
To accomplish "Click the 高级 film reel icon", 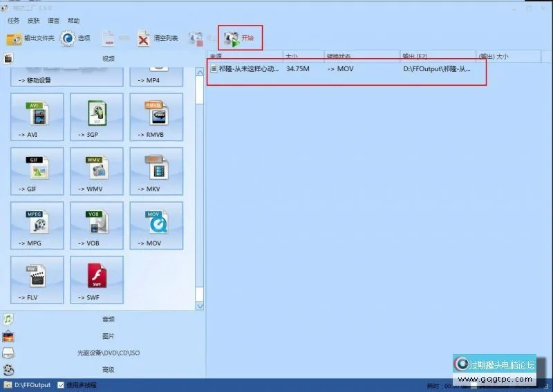I will pos(8,369).
